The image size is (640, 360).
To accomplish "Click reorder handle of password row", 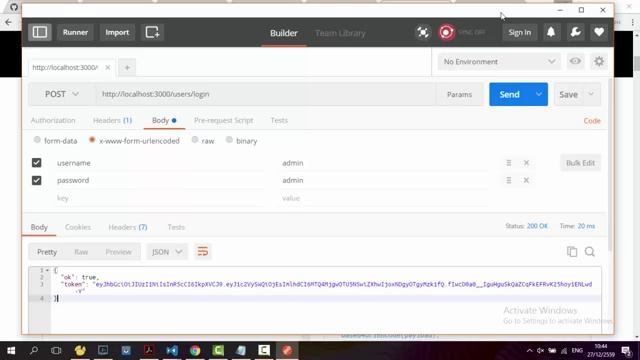I will click(509, 180).
